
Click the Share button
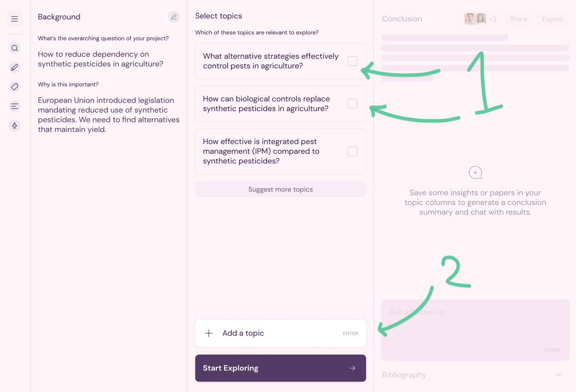tap(518, 19)
